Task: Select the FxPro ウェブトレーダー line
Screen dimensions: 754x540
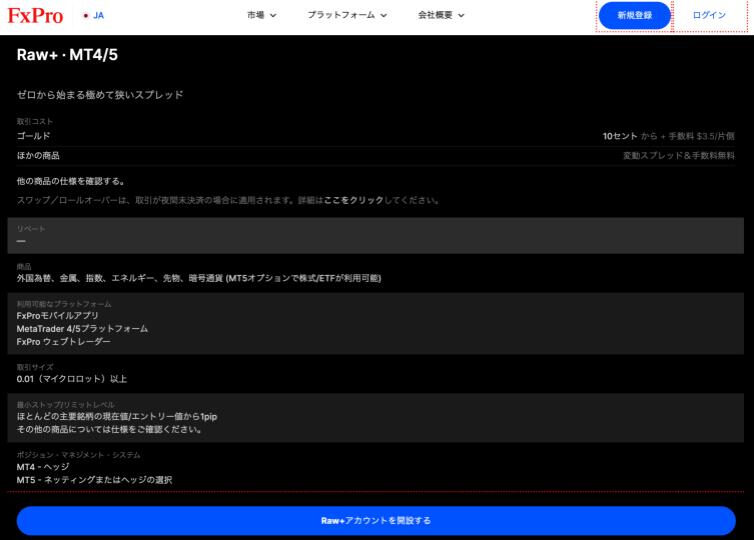Action: tap(63, 341)
